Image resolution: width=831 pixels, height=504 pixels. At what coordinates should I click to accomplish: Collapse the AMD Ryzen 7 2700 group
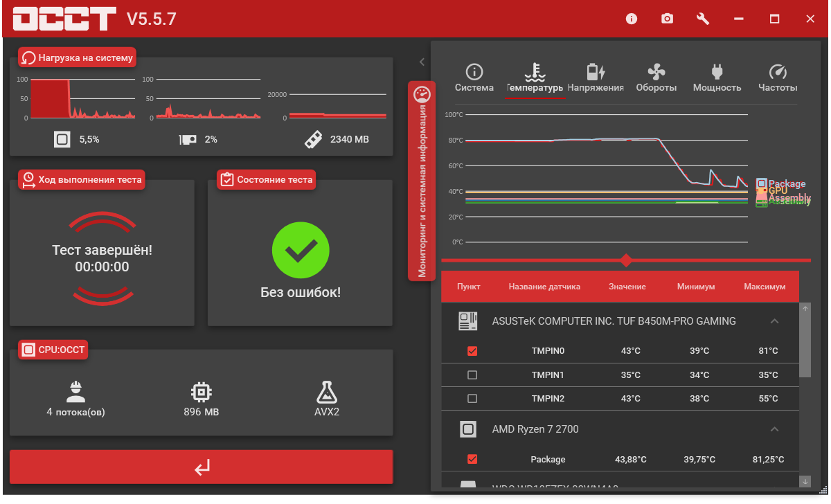775,429
